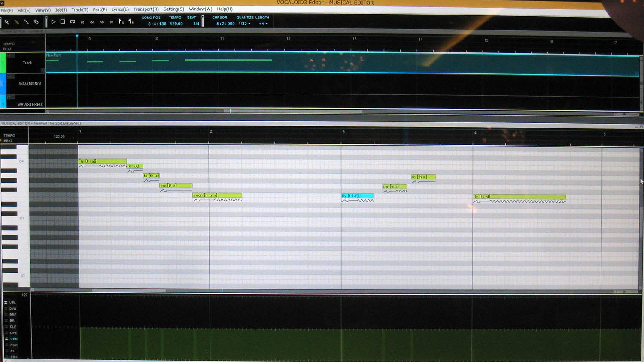The height and width of the screenshot is (362, 644).
Task: Click the fast-forward transport icon
Action: [x=102, y=22]
